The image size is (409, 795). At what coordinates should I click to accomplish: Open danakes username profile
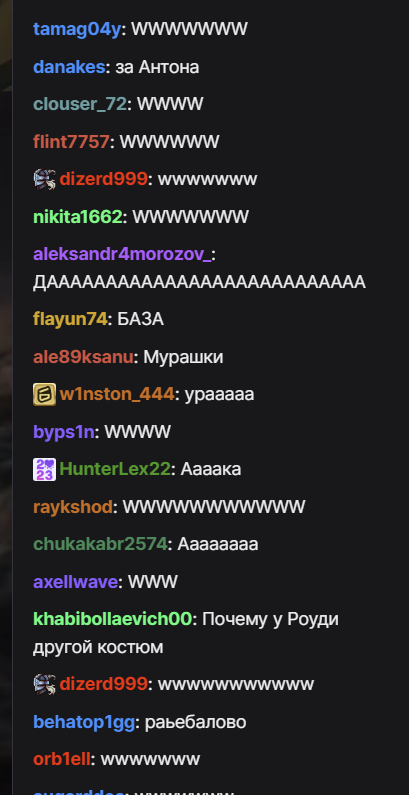69,67
